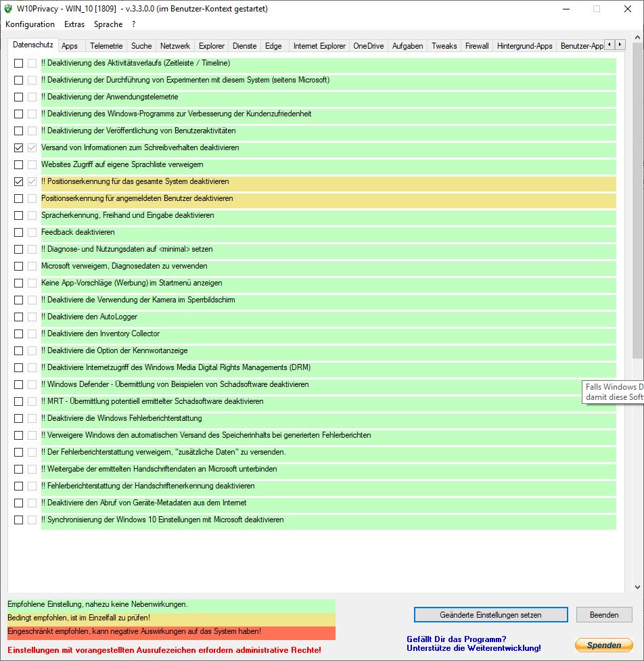Viewport: 644px width, 661px height.
Task: Select the Datenschutz tab
Action: (x=33, y=45)
